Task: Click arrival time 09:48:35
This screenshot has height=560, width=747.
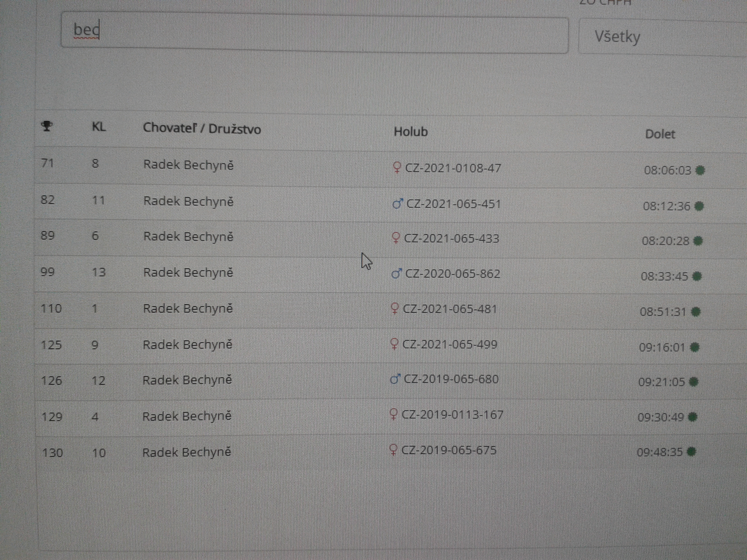Action: (659, 452)
